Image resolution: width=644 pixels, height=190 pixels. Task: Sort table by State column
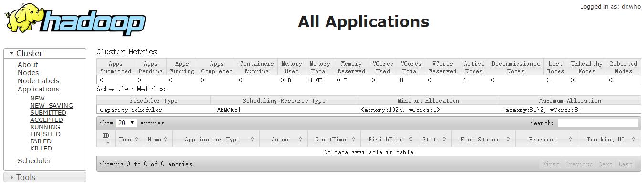(x=434, y=139)
